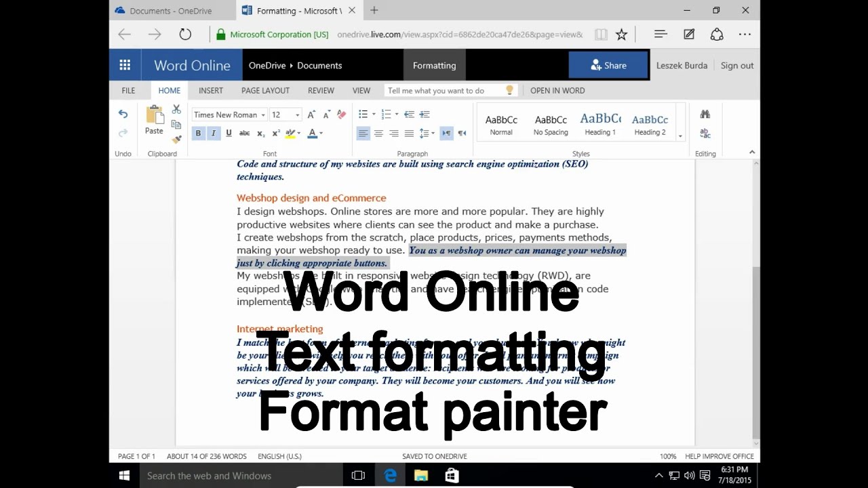
Task: Add page to favorites with star icon
Action: click(621, 35)
